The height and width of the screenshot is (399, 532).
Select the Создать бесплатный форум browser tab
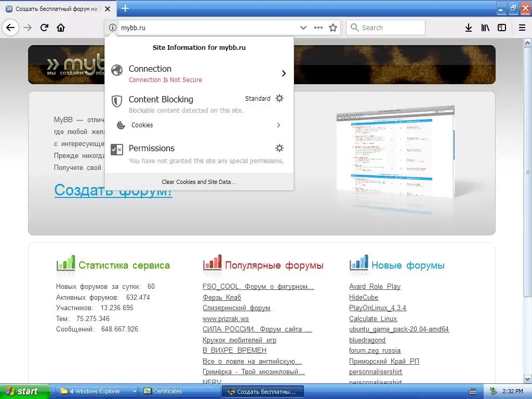click(x=58, y=9)
